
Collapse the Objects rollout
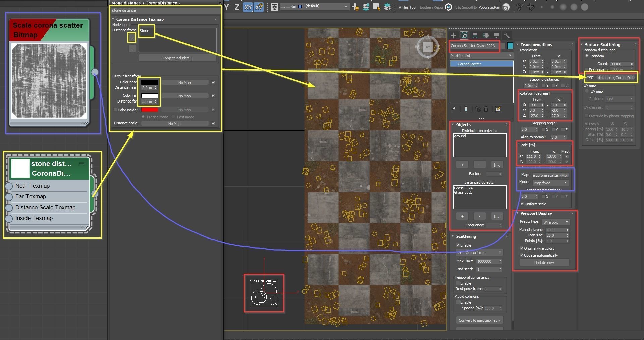coord(453,125)
